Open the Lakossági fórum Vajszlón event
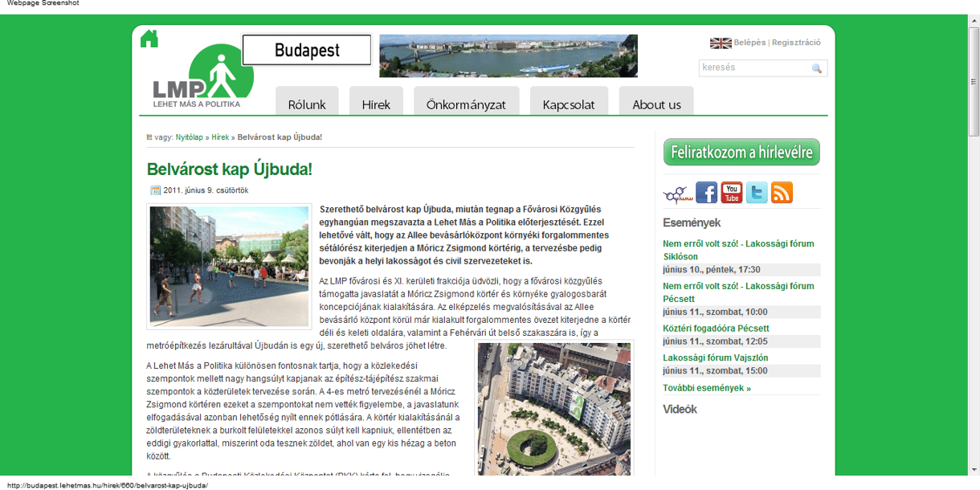Image resolution: width=980 pixels, height=490 pixels. [x=715, y=357]
